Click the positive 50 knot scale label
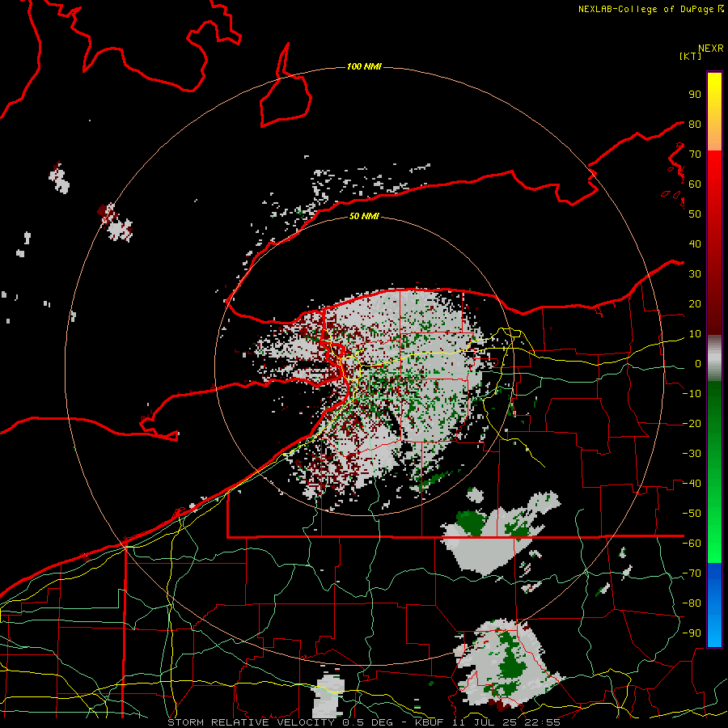 (695, 214)
